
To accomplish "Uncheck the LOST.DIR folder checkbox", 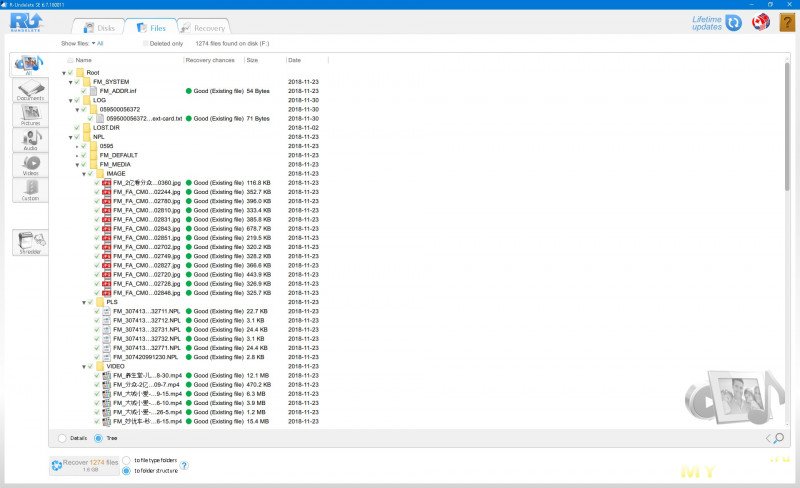I will (76, 128).
